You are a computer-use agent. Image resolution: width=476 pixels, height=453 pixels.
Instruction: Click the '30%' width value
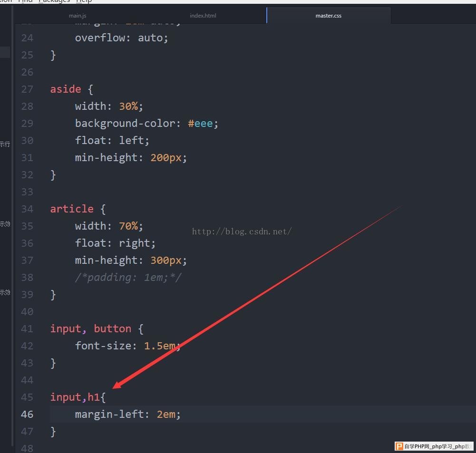128,106
